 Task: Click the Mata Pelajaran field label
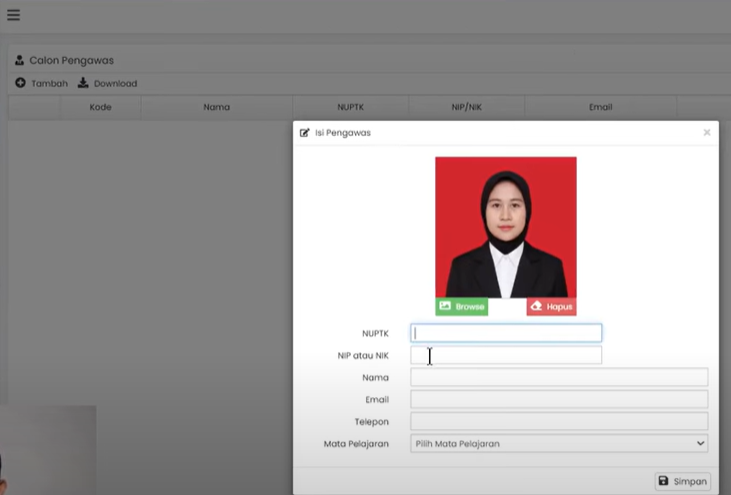[356, 444]
